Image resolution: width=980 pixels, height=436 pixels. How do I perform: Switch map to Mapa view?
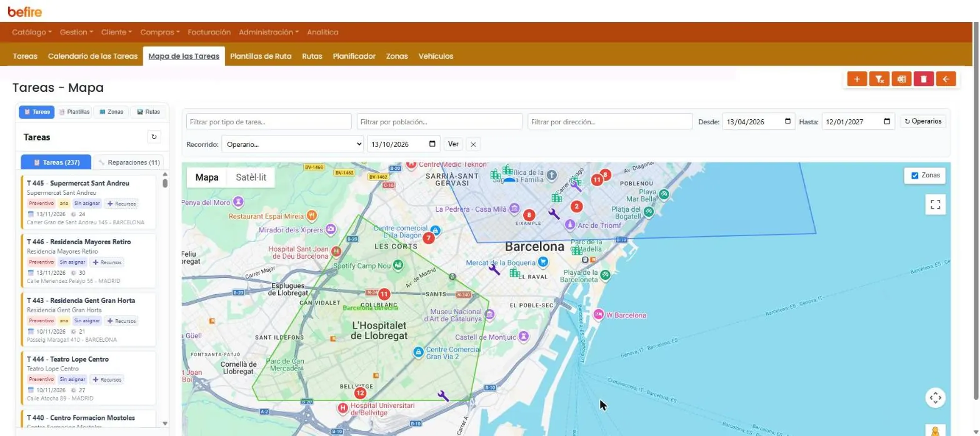click(x=207, y=177)
